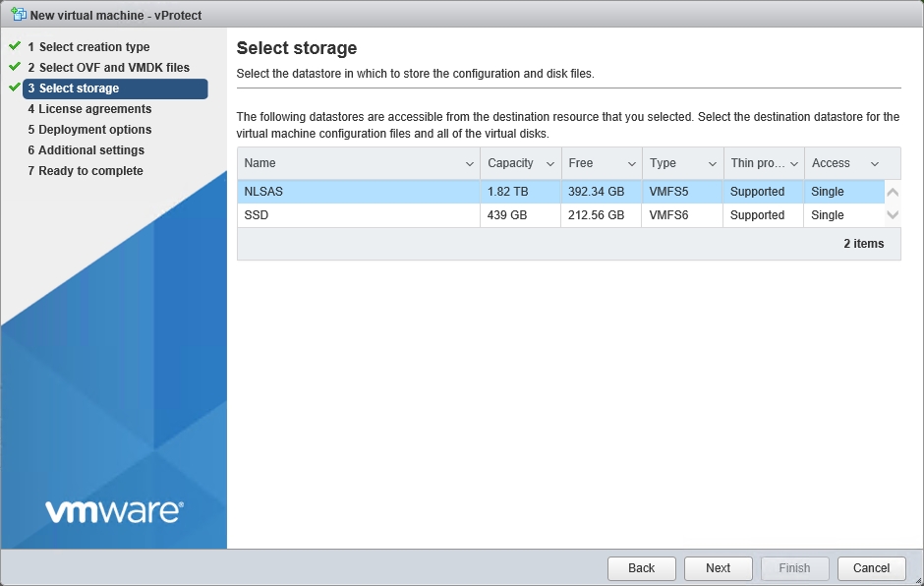Open the Access column dropdown arrow
The image size is (924, 586).
[874, 164]
